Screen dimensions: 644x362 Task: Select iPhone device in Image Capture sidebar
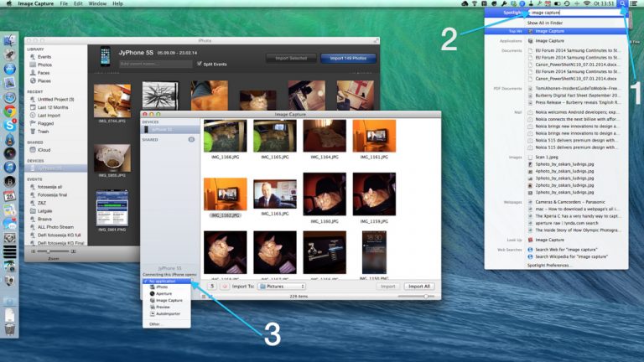pyautogui.click(x=170, y=129)
